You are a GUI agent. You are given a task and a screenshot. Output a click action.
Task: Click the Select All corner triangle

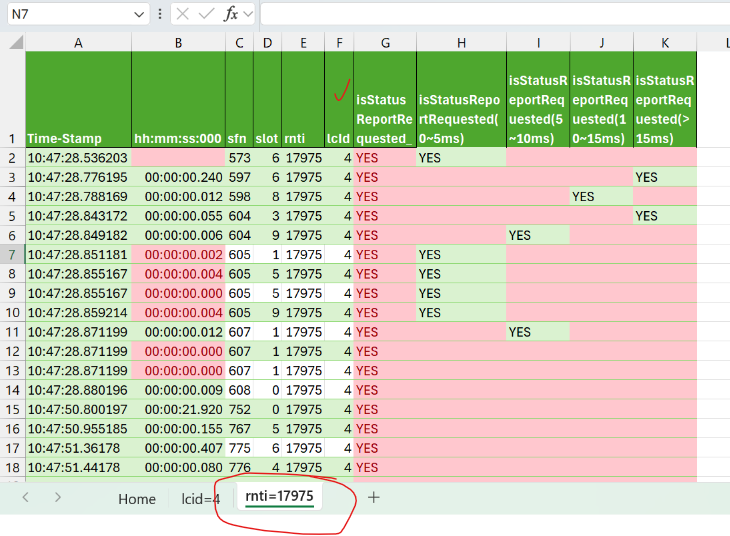click(12, 42)
